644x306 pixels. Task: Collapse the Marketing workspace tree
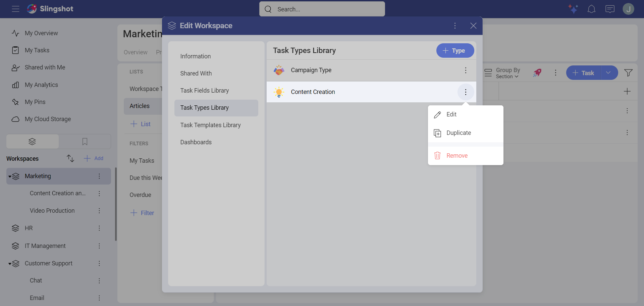pyautogui.click(x=10, y=176)
